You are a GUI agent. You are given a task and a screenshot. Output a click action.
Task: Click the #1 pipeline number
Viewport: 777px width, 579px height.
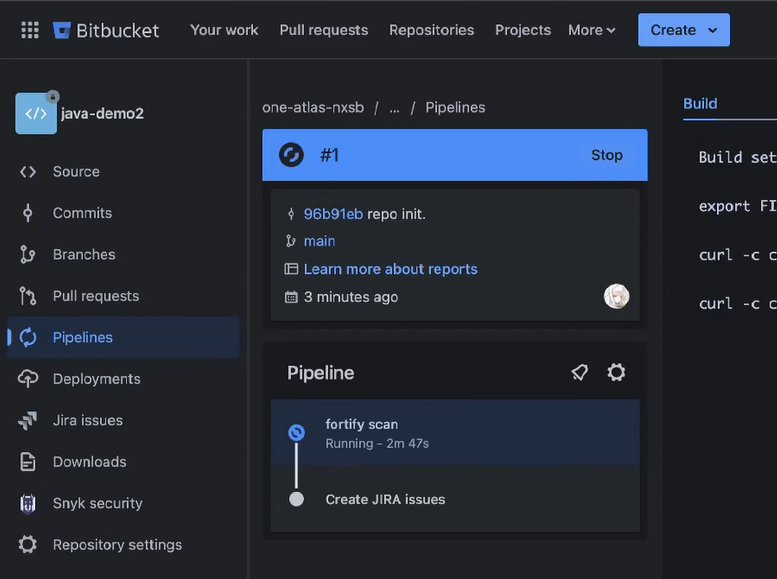[x=330, y=155]
